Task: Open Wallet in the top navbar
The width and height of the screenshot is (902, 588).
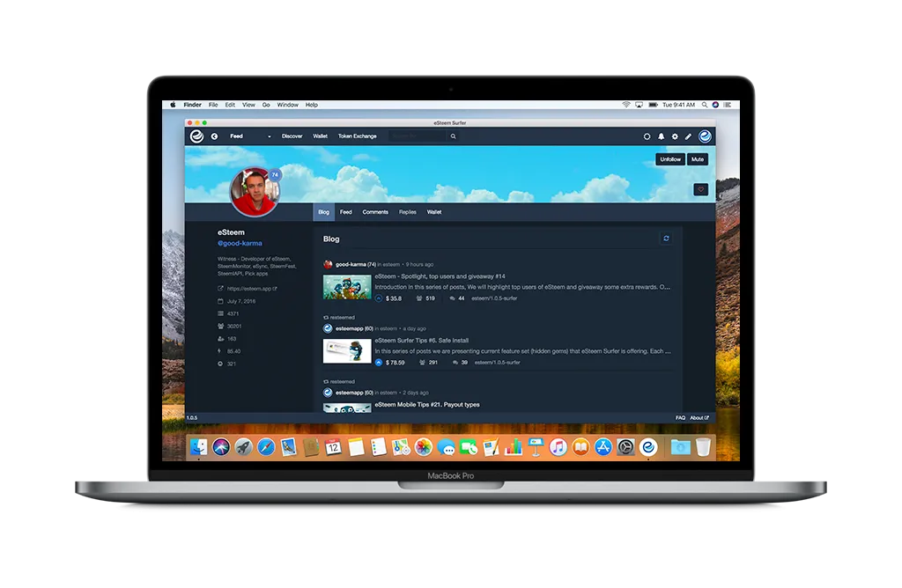Action: click(x=320, y=136)
